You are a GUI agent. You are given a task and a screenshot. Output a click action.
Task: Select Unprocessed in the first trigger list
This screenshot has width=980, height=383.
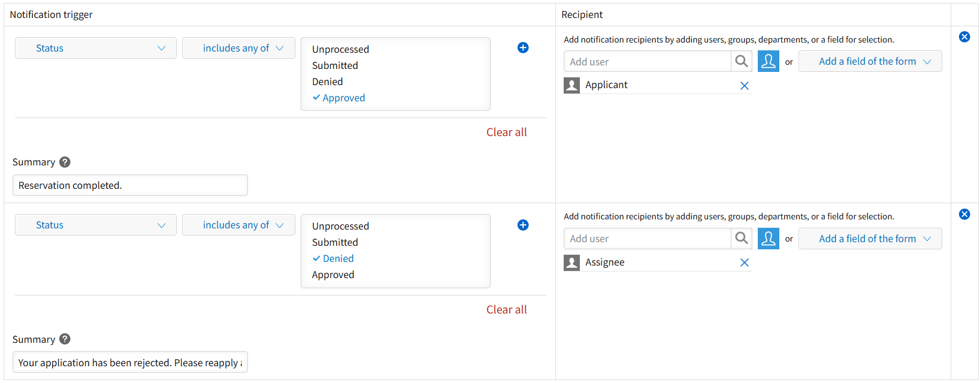(340, 49)
